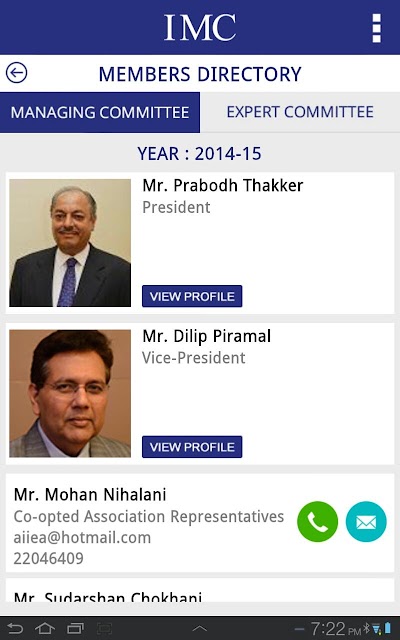Select Mr. Mohan Nihalani's name entry
Screen dimensions: 400x640
tap(90, 495)
